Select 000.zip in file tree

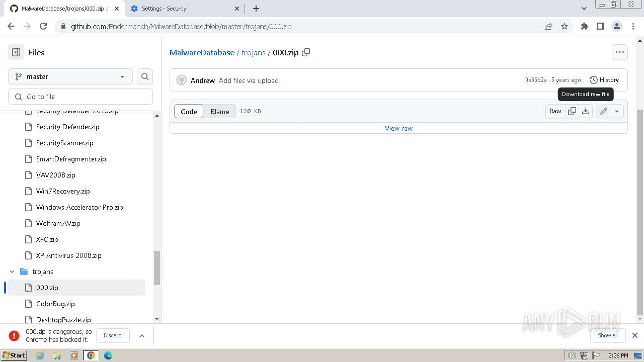[76, 288]
